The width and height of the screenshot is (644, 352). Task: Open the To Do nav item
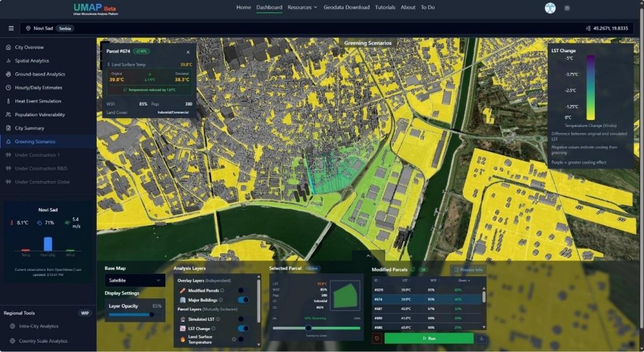428,8
